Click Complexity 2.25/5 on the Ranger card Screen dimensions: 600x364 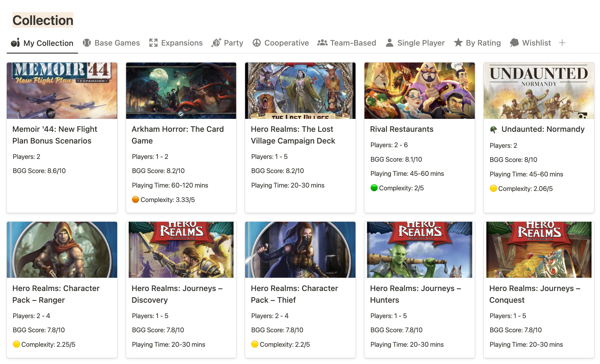(x=48, y=344)
